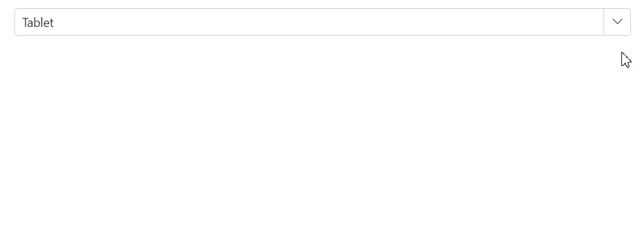
Task: Open the combo box popup via chevron icon
Action: click(617, 22)
